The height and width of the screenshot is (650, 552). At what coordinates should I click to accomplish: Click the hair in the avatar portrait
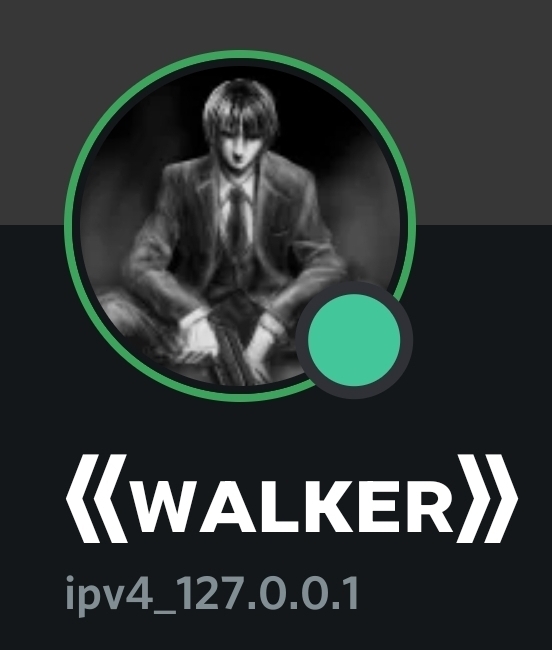(240, 104)
